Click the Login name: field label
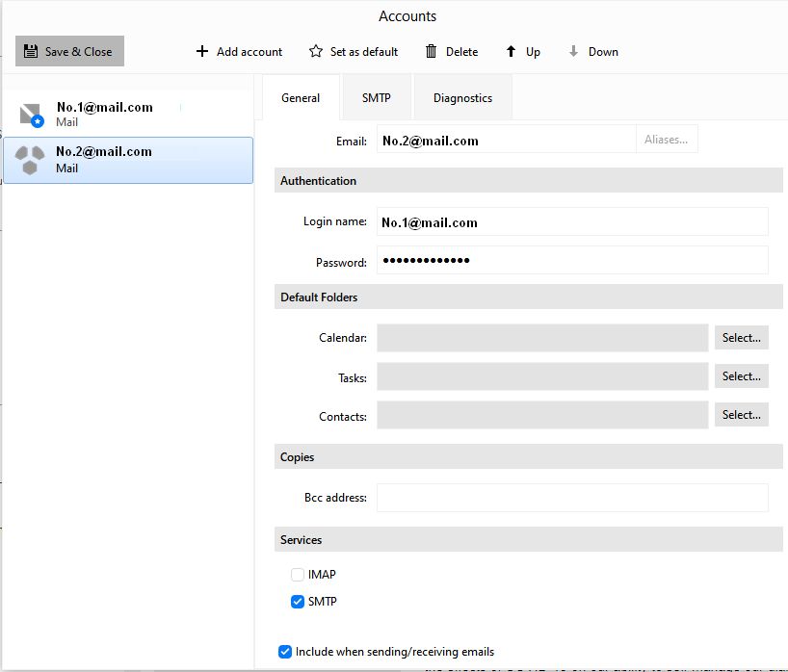Image resolution: width=788 pixels, height=672 pixels. tap(334, 221)
